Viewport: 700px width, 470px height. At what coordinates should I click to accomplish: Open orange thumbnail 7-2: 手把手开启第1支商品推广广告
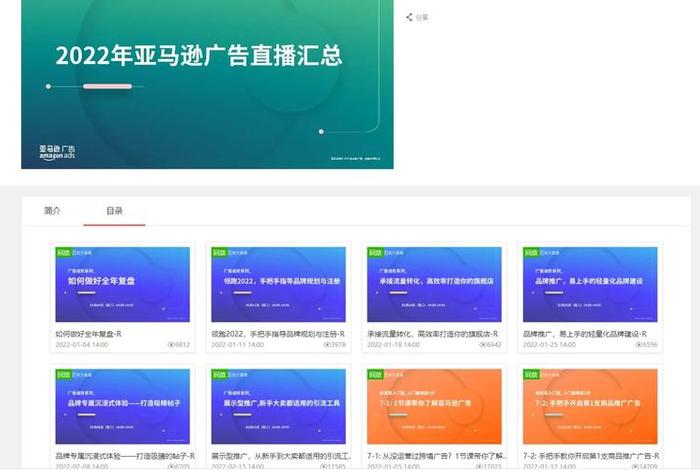click(x=590, y=406)
